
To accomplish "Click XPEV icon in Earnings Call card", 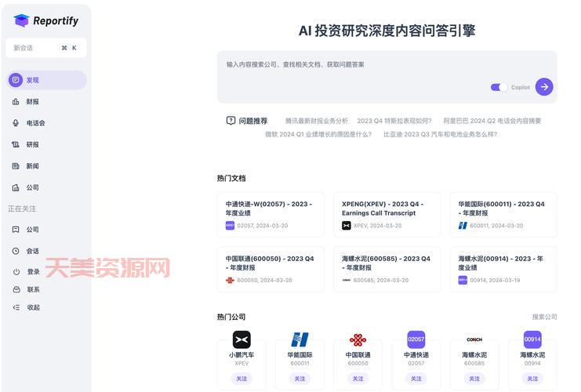I will 346,225.
